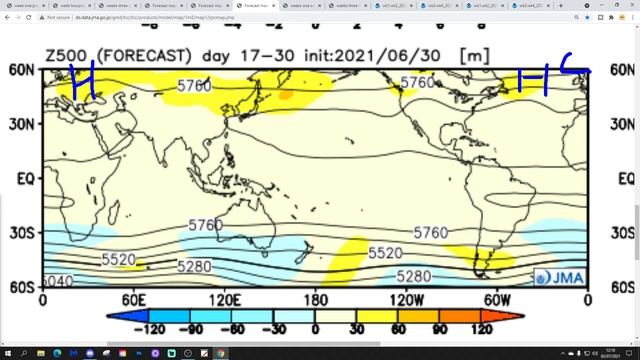This screenshot has width=640, height=360.
Task: Click the horizontal page scrollbar thumb
Action: 244,344
